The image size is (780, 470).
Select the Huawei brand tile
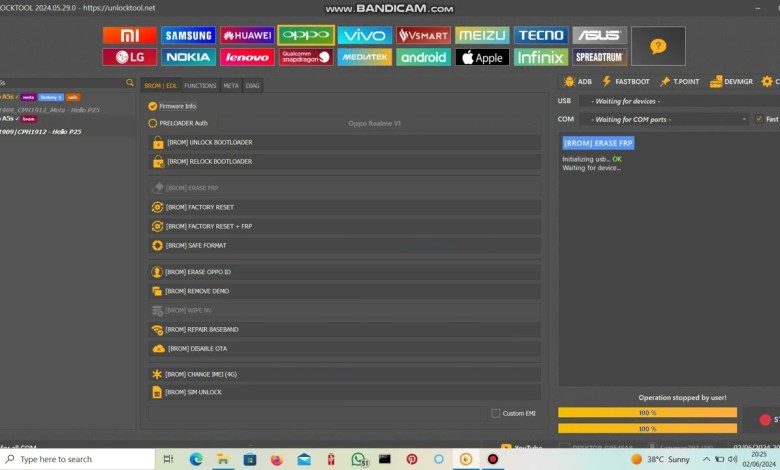pyautogui.click(x=246, y=36)
